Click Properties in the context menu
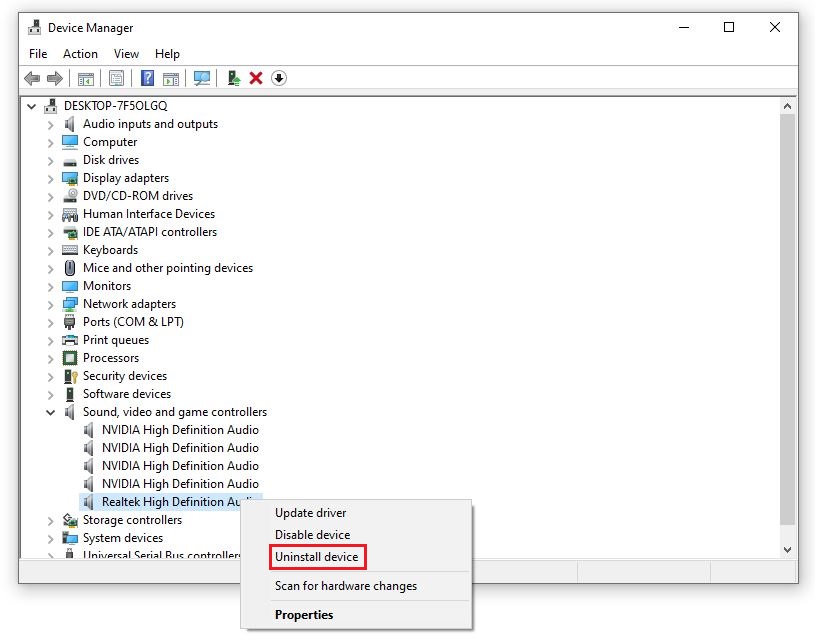The height and width of the screenshot is (641, 815). [303, 614]
